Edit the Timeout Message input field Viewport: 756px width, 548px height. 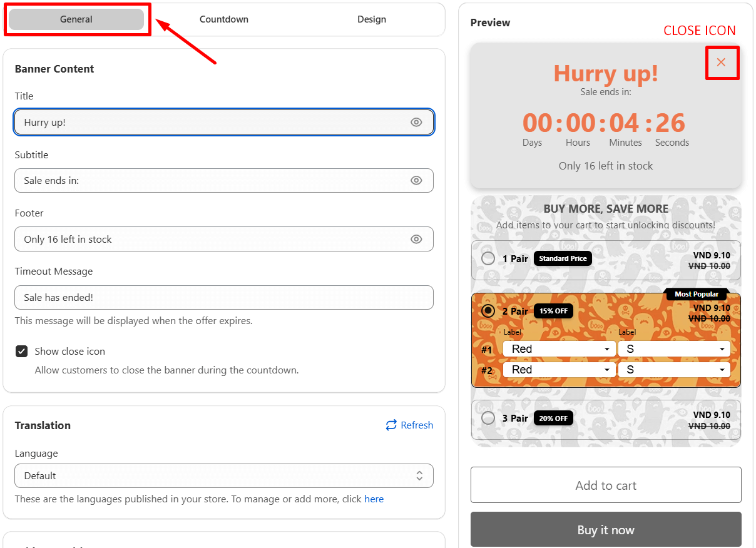point(223,297)
